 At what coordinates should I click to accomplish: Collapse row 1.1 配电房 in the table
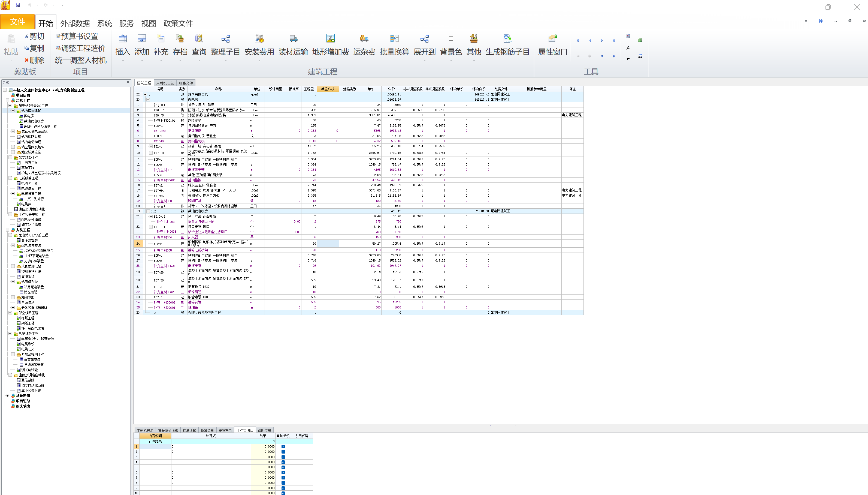point(148,100)
